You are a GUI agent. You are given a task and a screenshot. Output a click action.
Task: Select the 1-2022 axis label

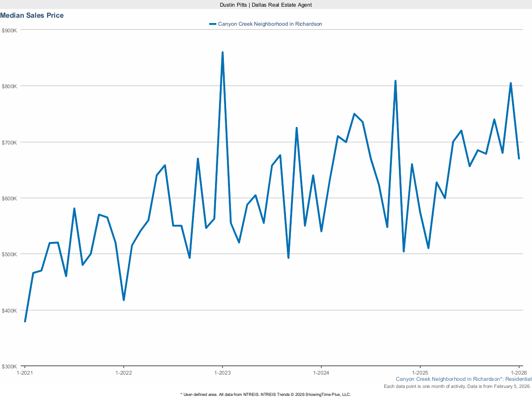click(x=124, y=373)
